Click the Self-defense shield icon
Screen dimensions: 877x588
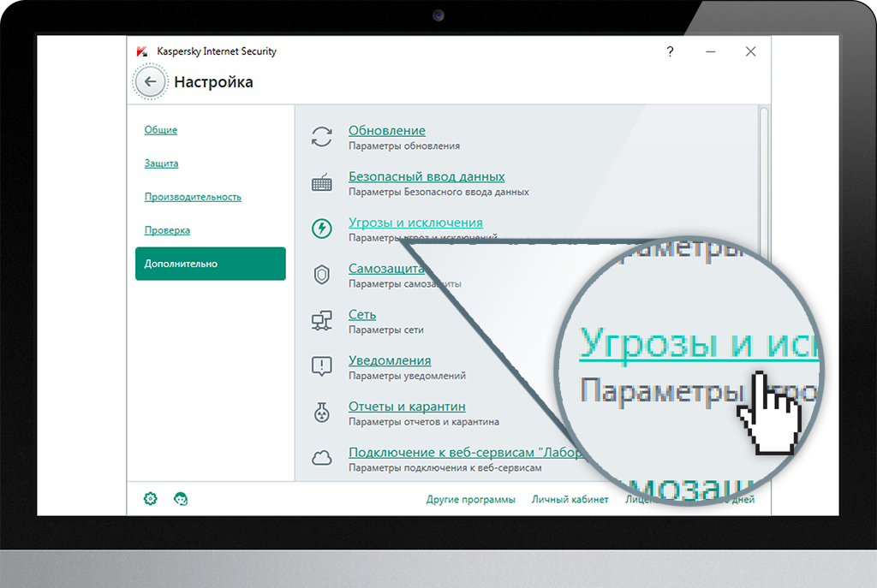[x=321, y=275]
